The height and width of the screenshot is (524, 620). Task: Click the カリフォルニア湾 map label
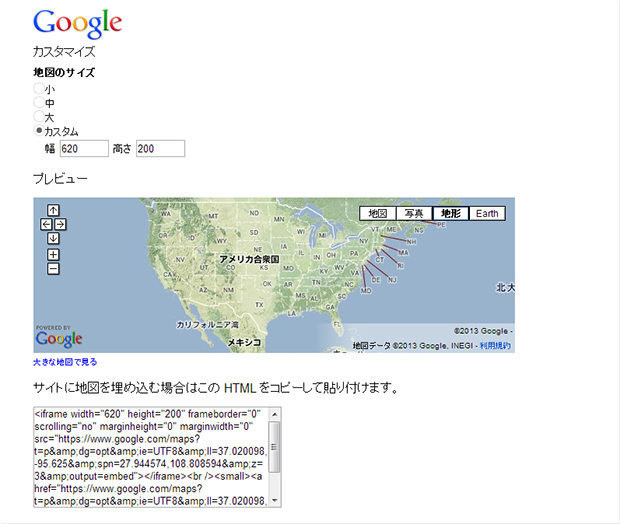207,325
